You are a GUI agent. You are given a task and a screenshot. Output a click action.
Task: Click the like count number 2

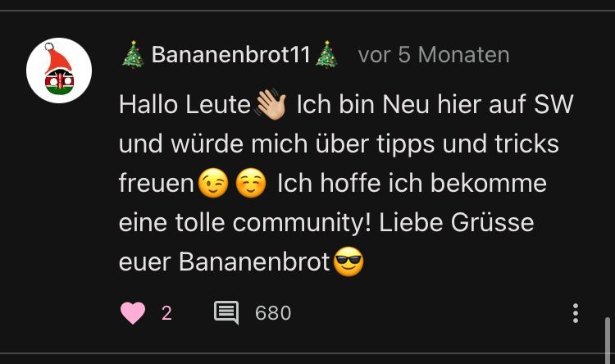(x=166, y=313)
